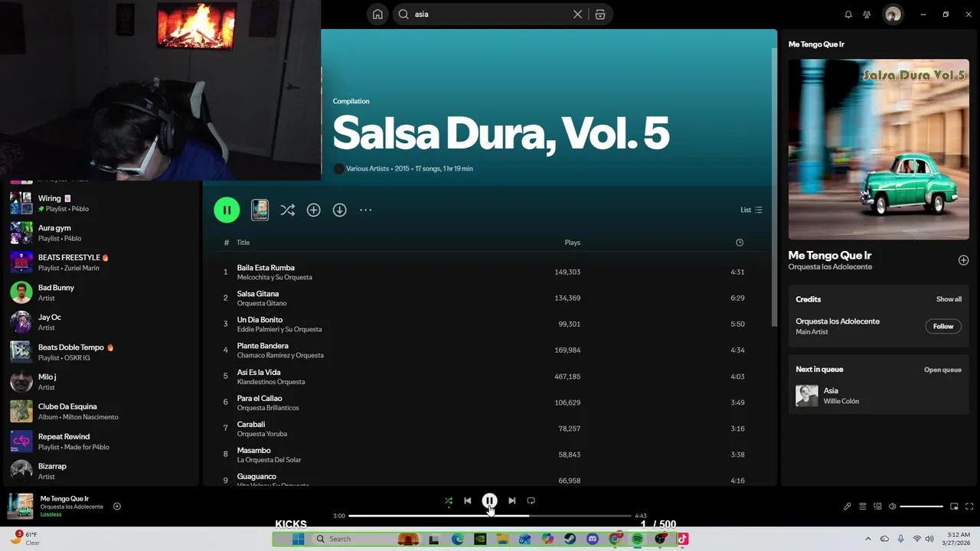
Task: Open Bizarrap artist in library
Action: point(101,471)
